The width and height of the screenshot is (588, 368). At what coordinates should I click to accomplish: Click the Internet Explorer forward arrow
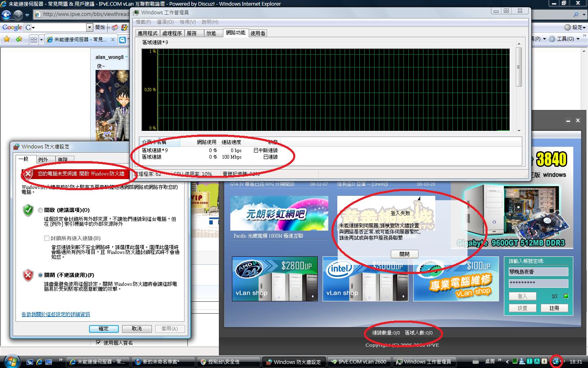coord(18,15)
